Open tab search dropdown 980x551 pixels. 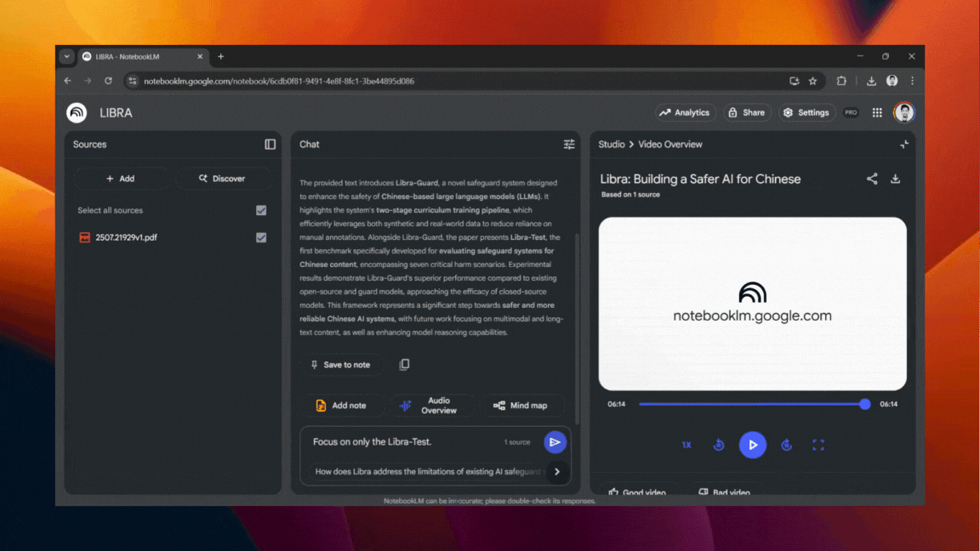coord(67,57)
